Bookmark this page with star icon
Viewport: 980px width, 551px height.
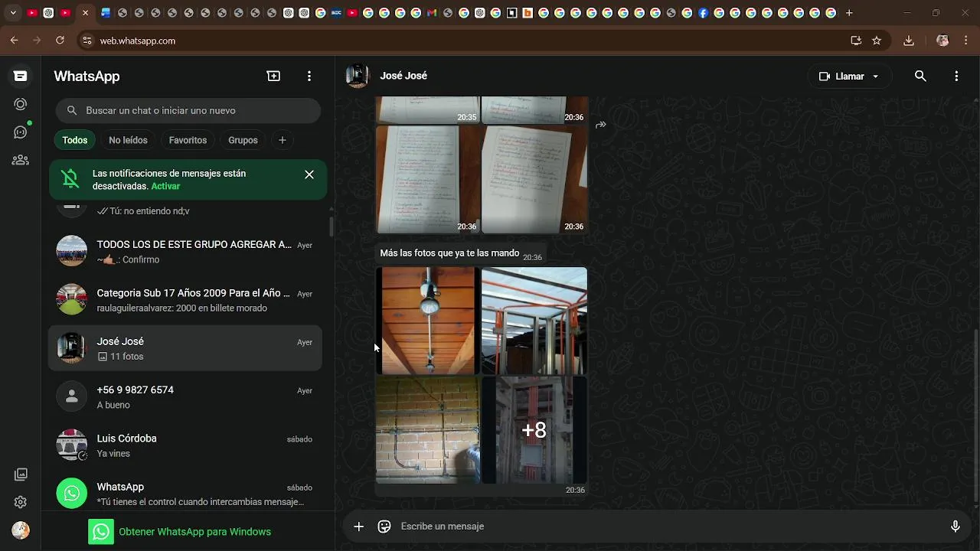pos(877,41)
